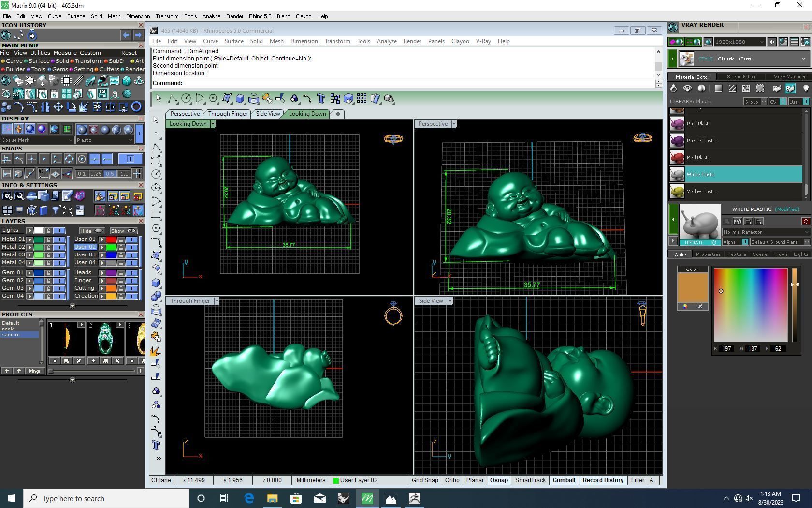Open the Through Finger viewport dropdown arrow
The width and height of the screenshot is (812, 508).
tap(217, 301)
